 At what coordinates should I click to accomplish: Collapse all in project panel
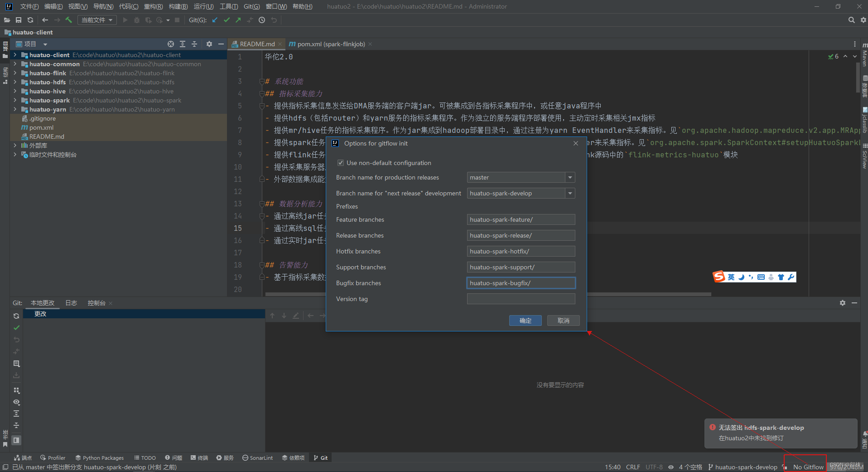pos(194,44)
